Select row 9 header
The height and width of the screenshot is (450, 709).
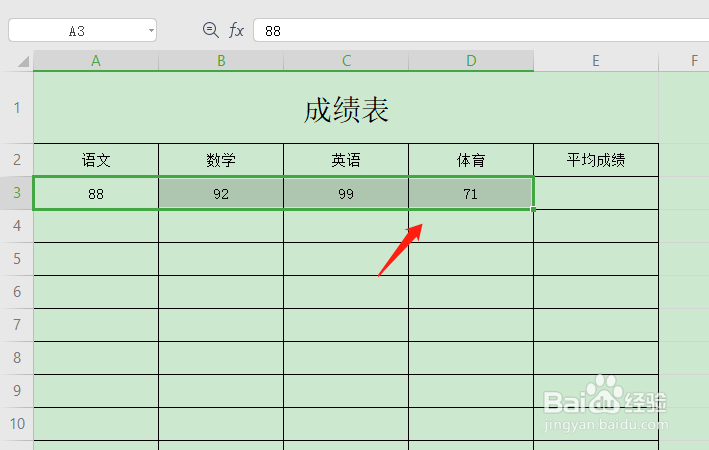click(17, 391)
